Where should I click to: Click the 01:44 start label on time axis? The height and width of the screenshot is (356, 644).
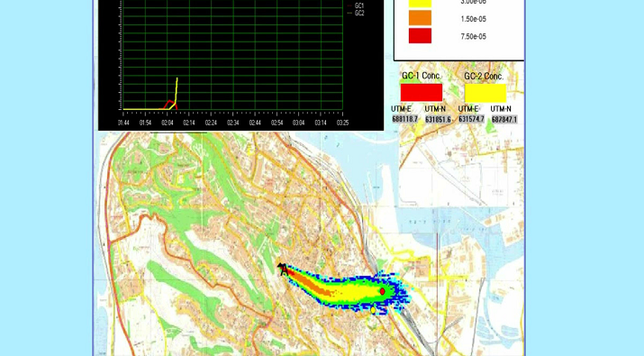(x=123, y=123)
